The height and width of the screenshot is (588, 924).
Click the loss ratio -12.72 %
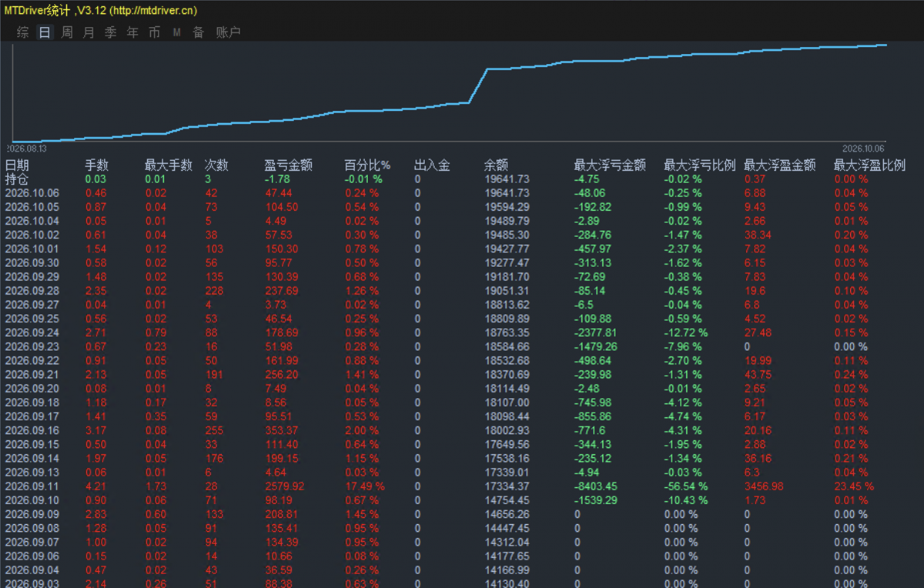(x=685, y=332)
